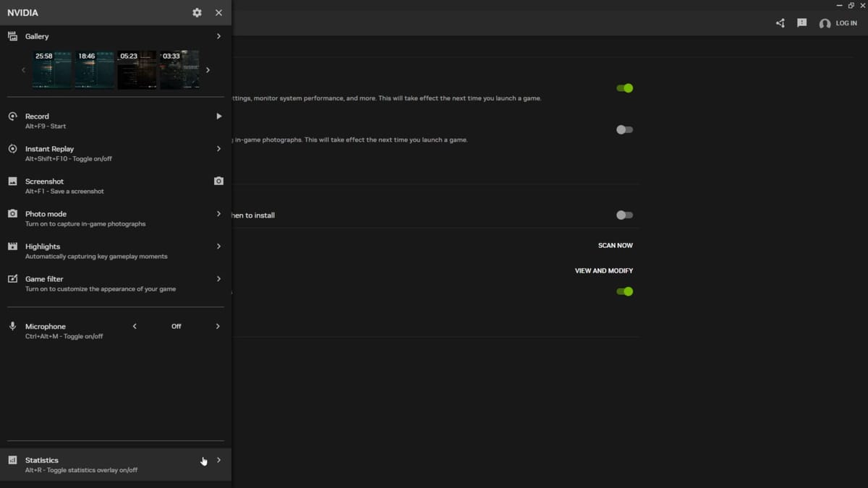Switch Microphone setting using right arrow

(218, 326)
